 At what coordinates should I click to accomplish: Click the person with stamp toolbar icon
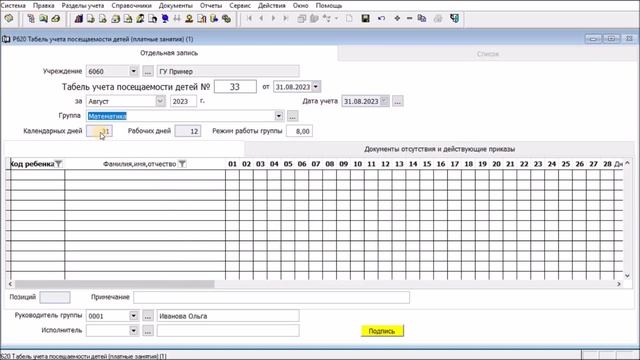coord(189,19)
